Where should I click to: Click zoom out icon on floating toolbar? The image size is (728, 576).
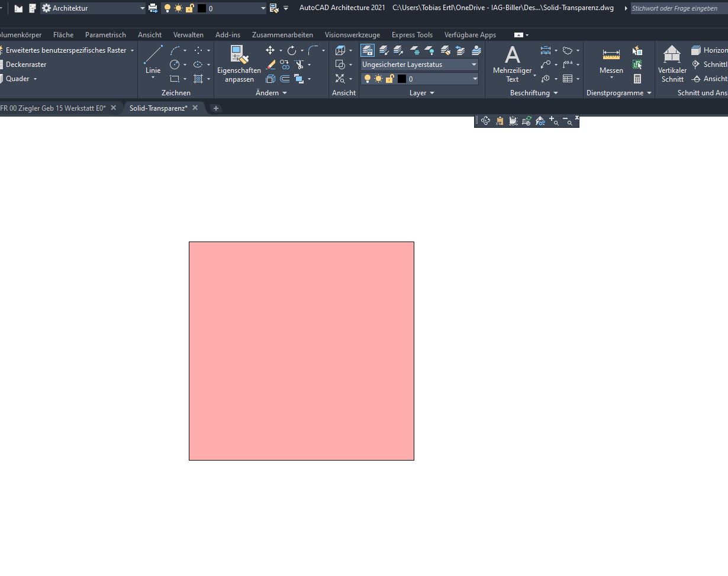[568, 121]
